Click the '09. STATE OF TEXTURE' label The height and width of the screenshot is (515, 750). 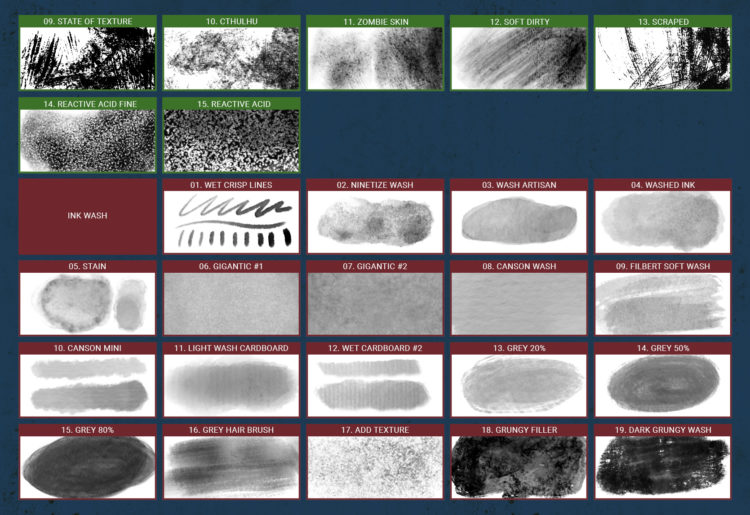click(x=88, y=22)
